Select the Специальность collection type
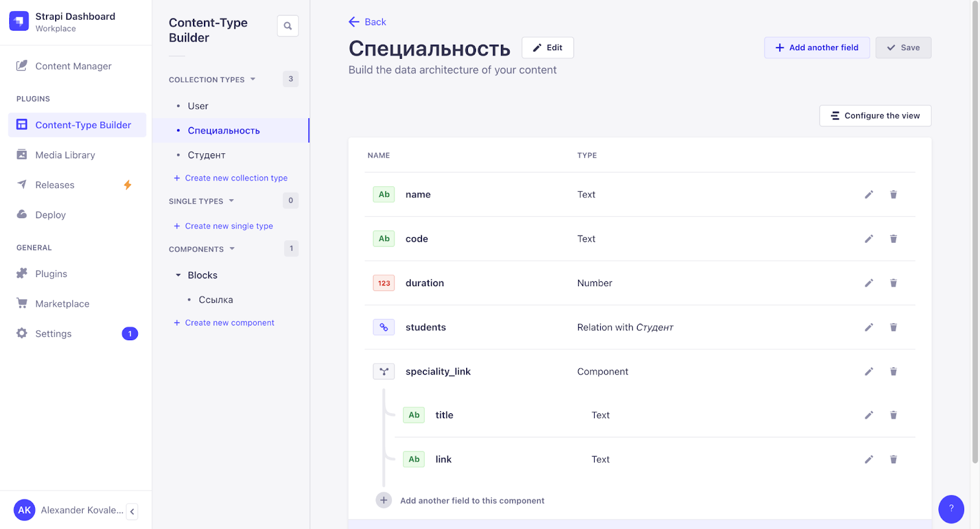The width and height of the screenshot is (980, 529). (231, 131)
